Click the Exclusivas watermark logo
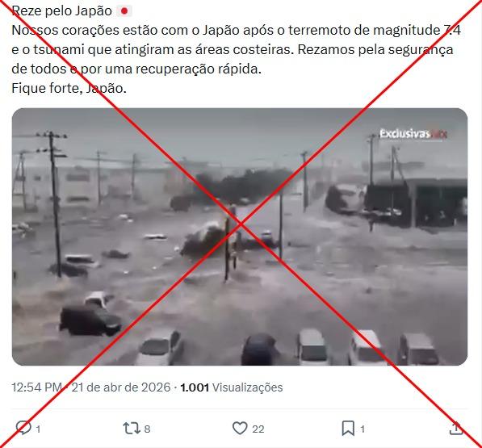 413,134
